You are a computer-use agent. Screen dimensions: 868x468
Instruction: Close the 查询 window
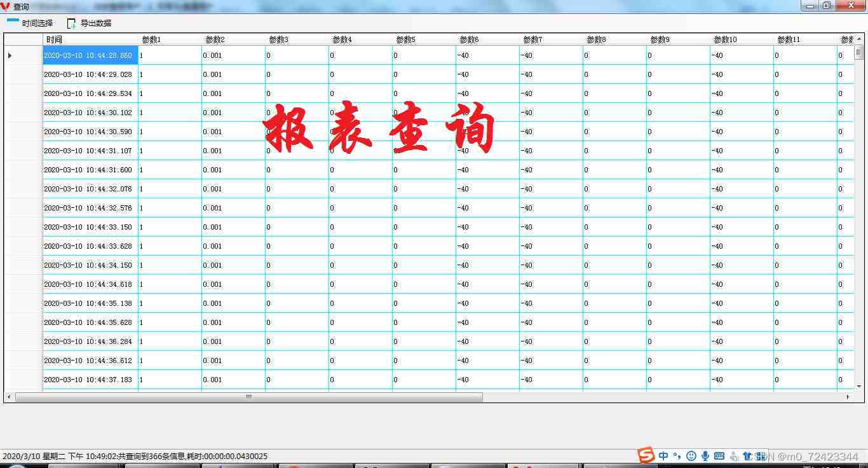point(850,6)
